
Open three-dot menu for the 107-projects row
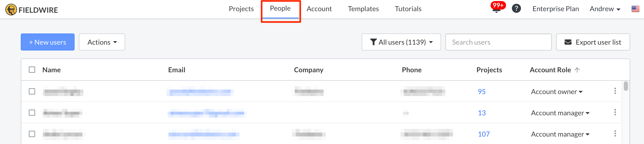[615, 134]
